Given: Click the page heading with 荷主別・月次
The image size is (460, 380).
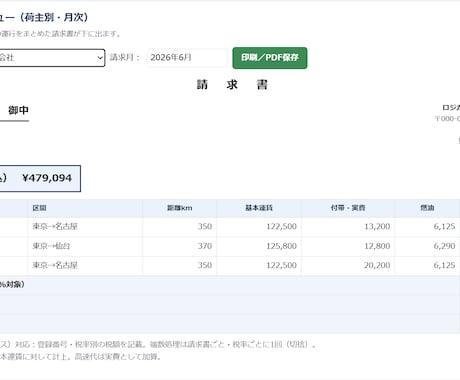Looking at the screenshot, I should pos(44,17).
